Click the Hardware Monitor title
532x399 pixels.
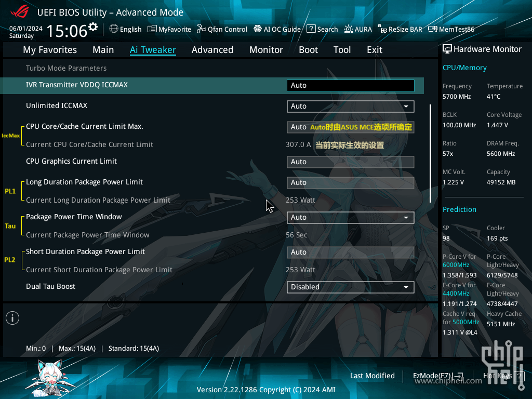[x=487, y=49]
